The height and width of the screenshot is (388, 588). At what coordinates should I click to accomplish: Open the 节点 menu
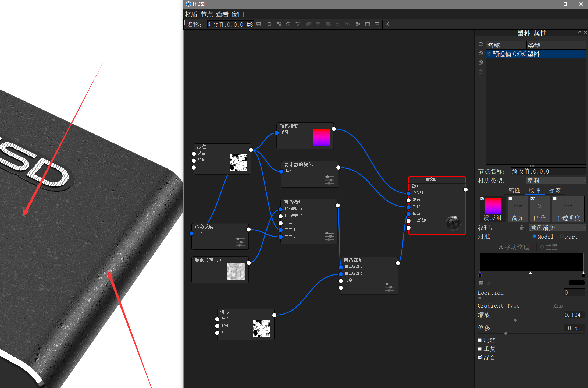(x=206, y=14)
